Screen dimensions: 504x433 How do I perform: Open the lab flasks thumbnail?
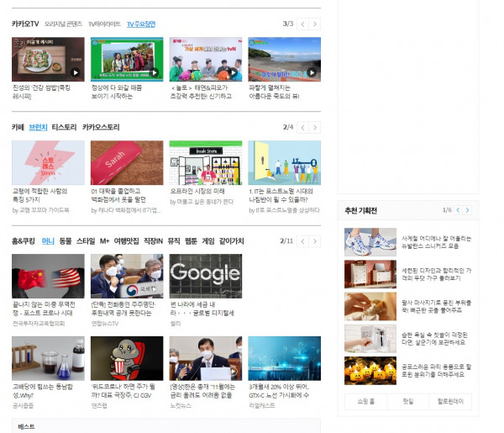48,358
